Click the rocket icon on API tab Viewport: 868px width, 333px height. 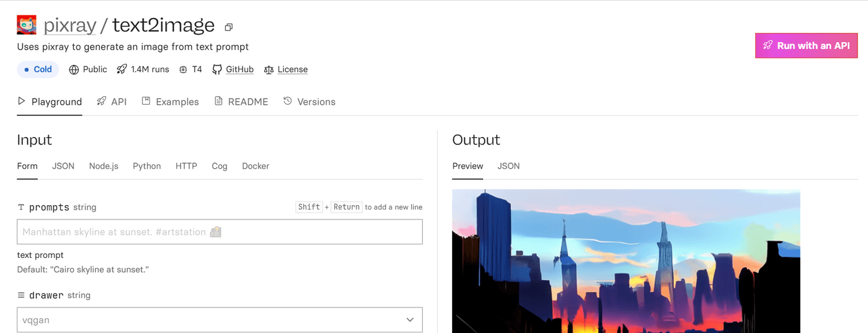[x=102, y=101]
